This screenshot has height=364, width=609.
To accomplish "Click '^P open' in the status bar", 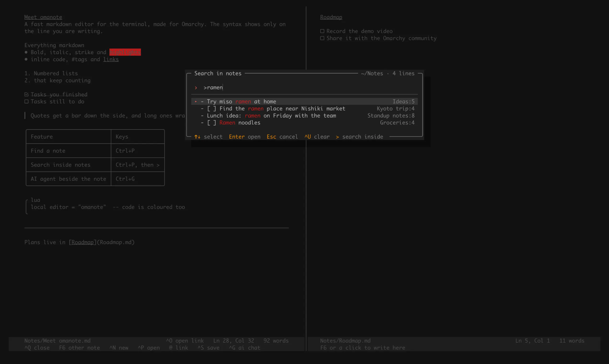I will click(x=149, y=348).
